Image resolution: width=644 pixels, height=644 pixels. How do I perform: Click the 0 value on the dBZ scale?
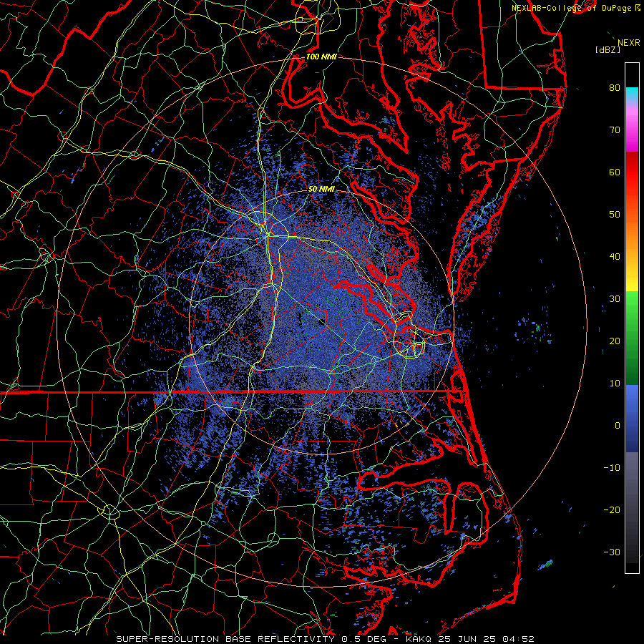(618, 426)
